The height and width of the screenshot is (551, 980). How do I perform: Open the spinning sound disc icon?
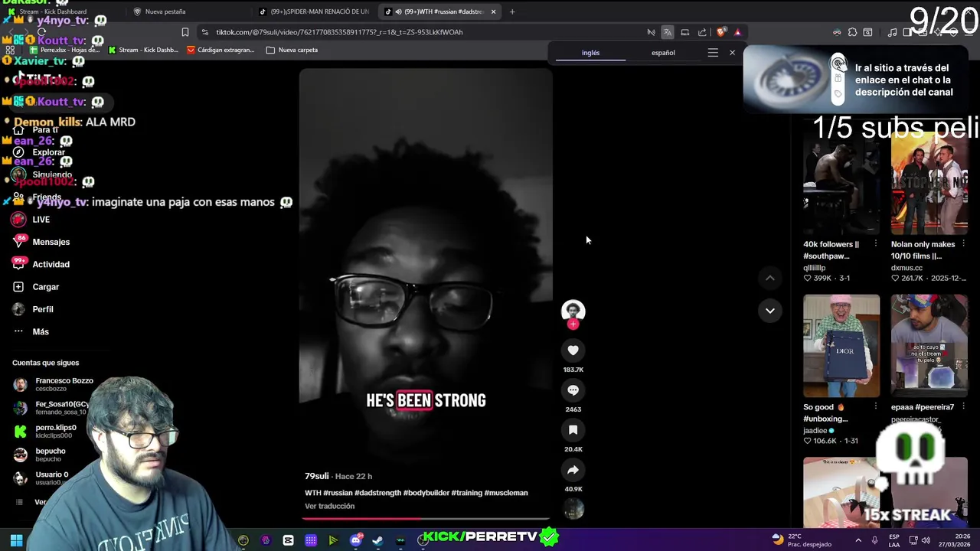coord(573,510)
